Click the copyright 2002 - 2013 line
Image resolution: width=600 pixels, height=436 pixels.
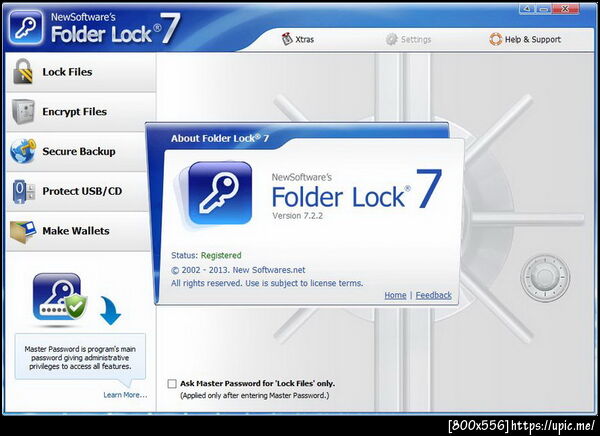(x=238, y=270)
